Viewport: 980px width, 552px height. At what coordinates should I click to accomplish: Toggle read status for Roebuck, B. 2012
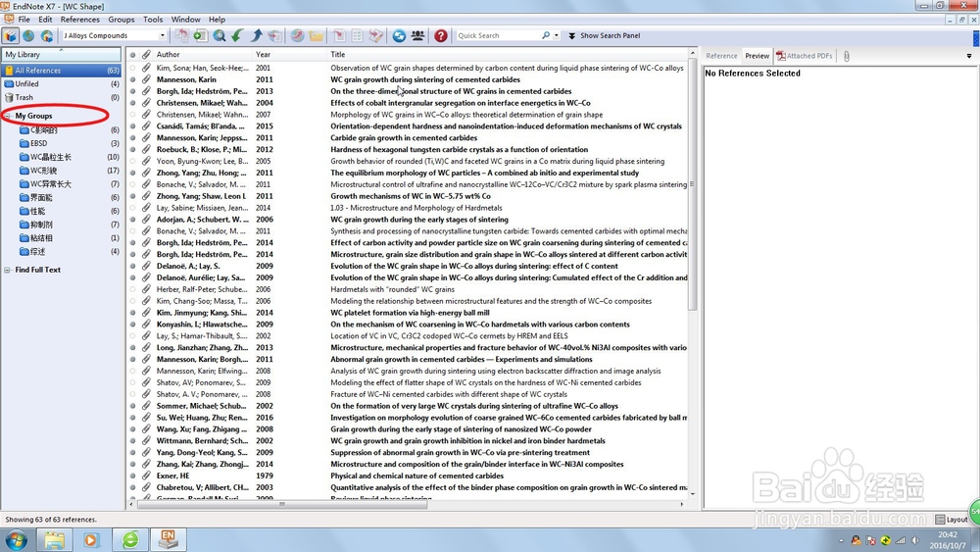[132, 149]
